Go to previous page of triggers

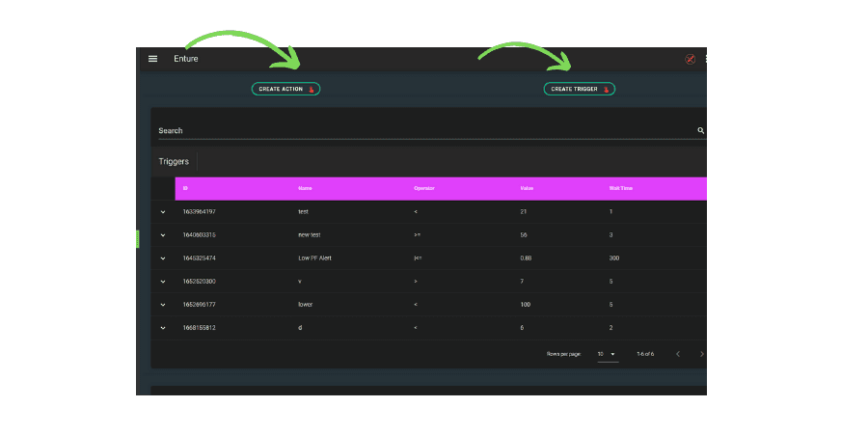coord(678,354)
